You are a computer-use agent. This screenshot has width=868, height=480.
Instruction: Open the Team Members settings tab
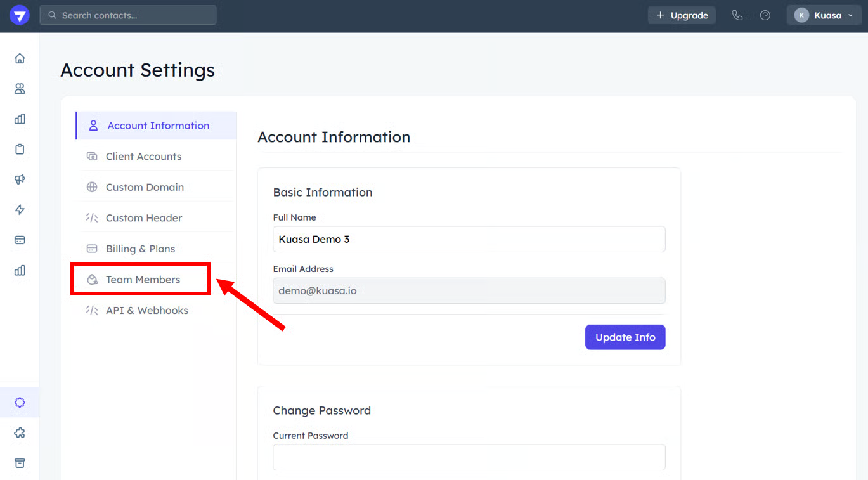[143, 280]
